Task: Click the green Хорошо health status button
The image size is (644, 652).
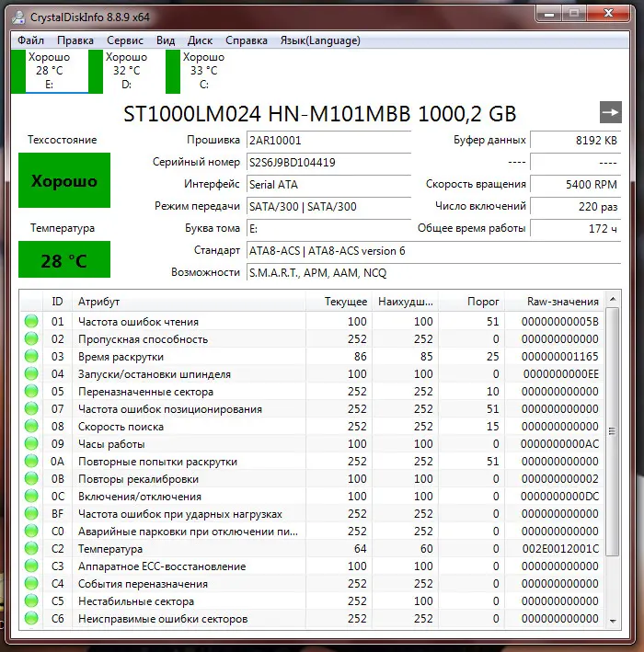Action: tap(64, 180)
